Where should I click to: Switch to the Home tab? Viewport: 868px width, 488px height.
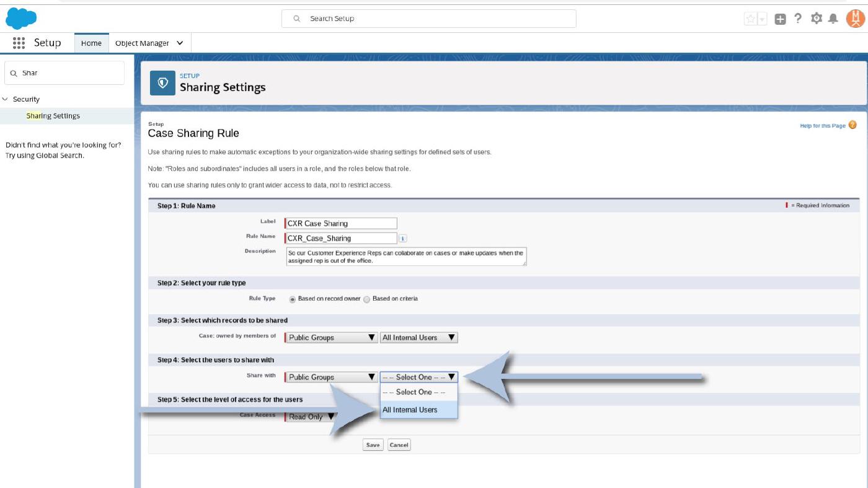pyautogui.click(x=91, y=43)
